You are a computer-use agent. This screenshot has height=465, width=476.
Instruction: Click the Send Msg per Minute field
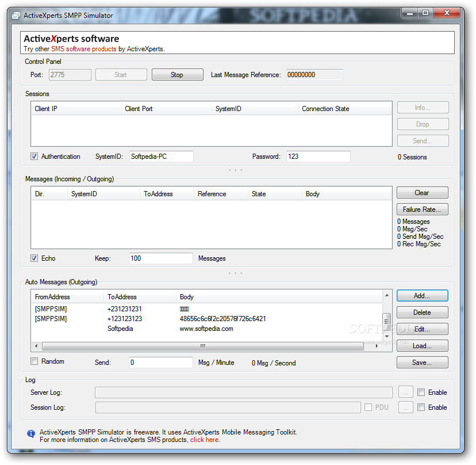(x=160, y=363)
